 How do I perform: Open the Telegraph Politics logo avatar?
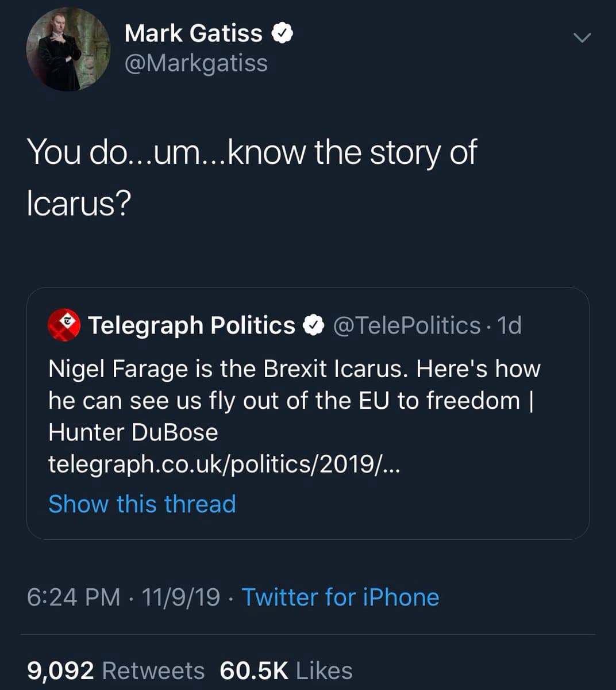[x=64, y=325]
